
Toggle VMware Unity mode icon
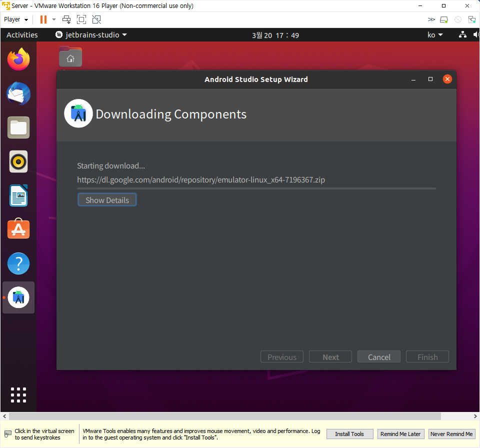click(96, 19)
